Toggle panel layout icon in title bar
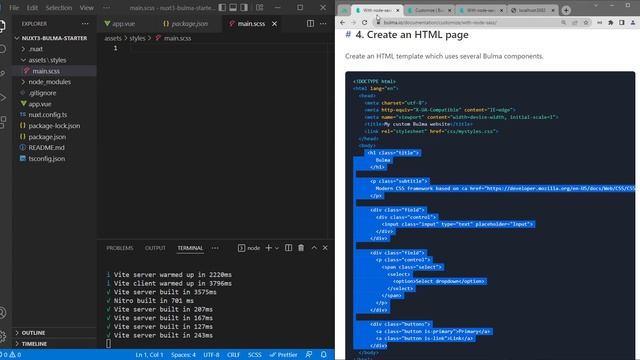This screenshot has width=640, height=360. coord(233,7)
